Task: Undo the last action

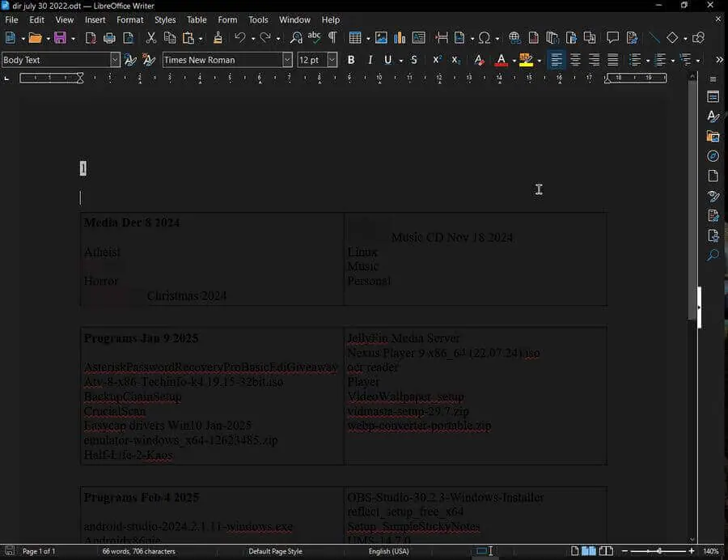Action: point(240,38)
